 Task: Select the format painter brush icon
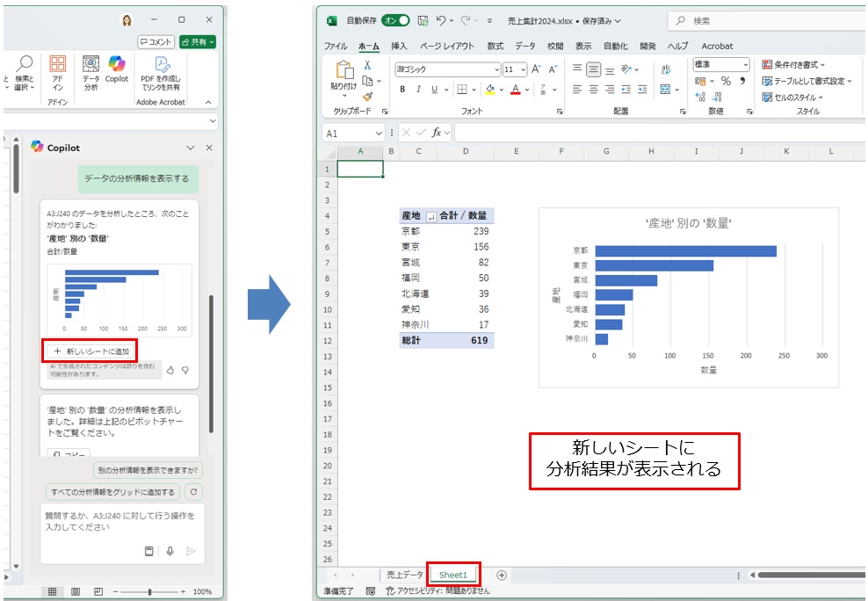367,95
